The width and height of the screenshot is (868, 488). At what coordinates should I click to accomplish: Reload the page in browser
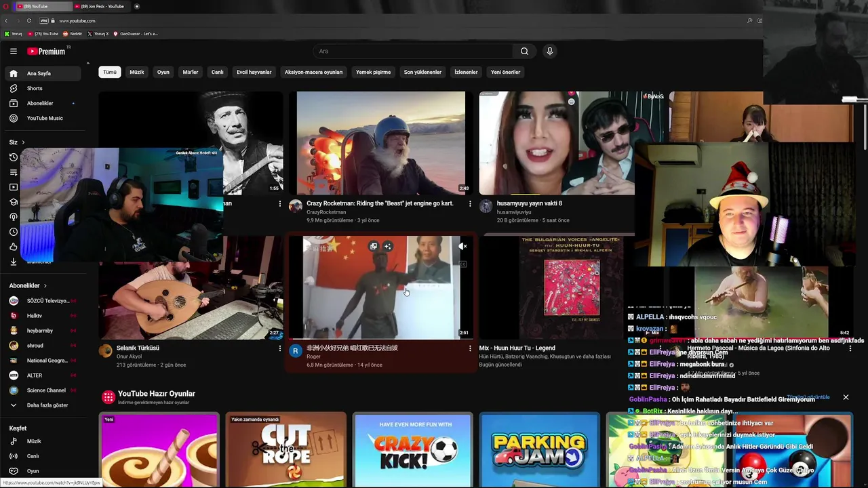pyautogui.click(x=29, y=21)
